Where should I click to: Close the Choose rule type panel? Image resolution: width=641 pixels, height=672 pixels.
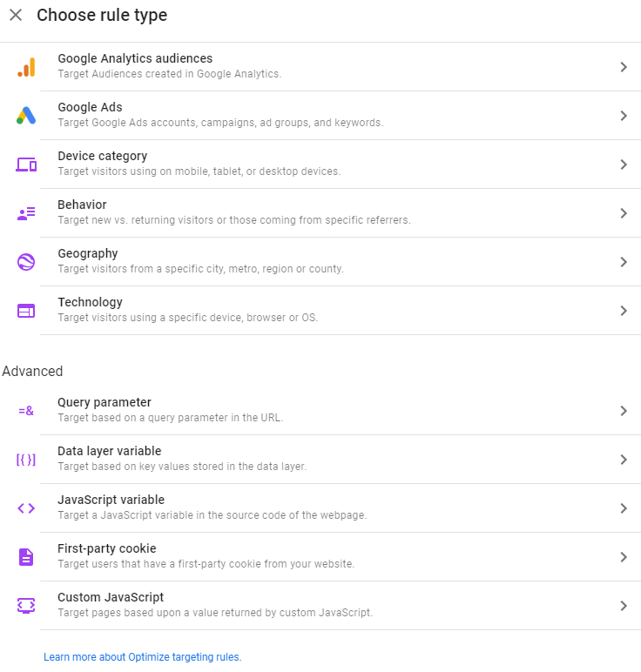tap(16, 16)
